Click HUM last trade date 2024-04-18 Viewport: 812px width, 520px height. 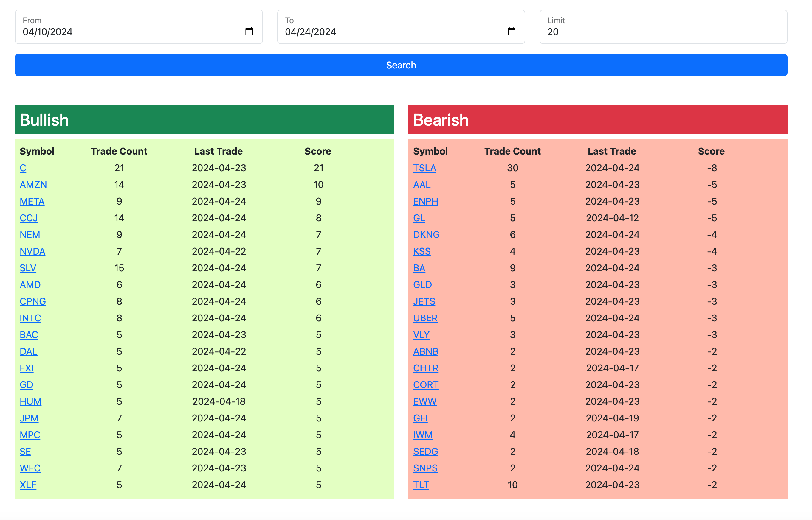[x=219, y=401]
